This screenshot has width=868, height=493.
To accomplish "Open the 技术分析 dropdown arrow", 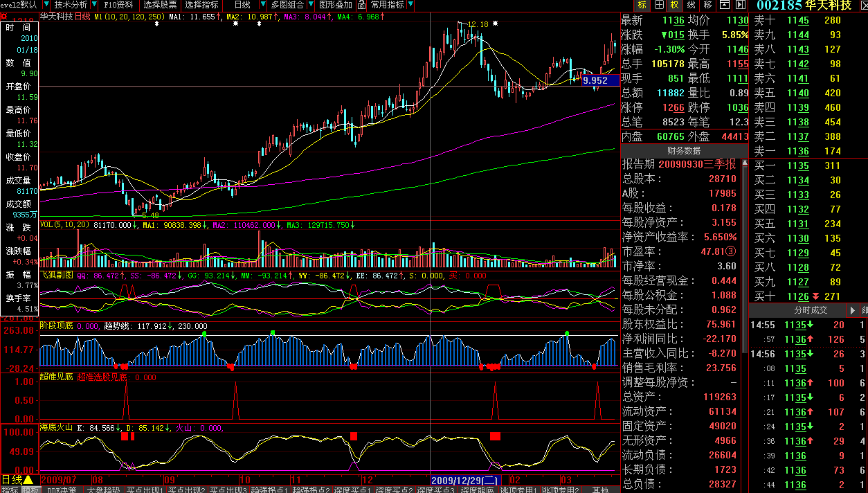I will click(93, 5).
